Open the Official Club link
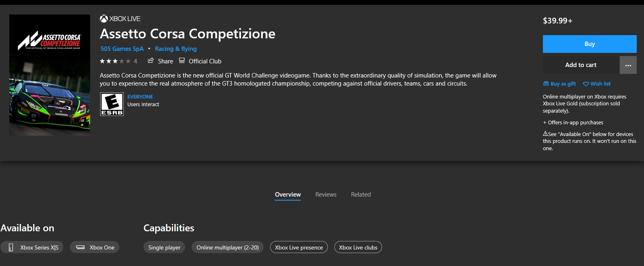 pos(205,61)
